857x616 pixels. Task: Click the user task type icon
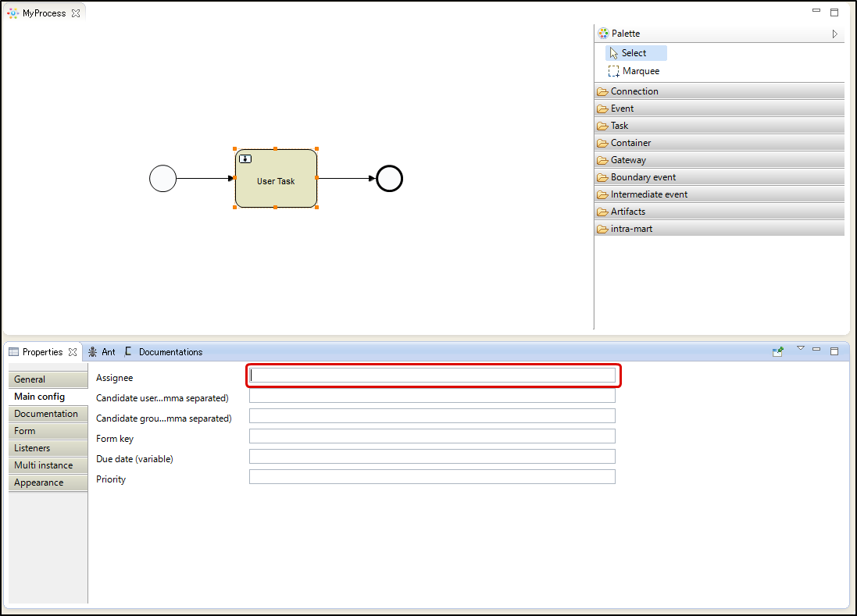tap(245, 159)
